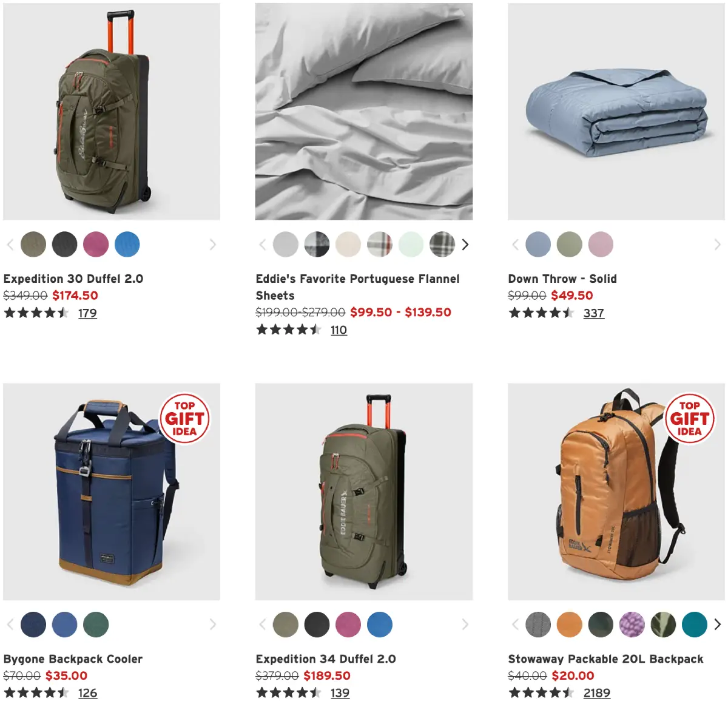Click star rating of Down Throw
The image size is (728, 721).
(541, 313)
